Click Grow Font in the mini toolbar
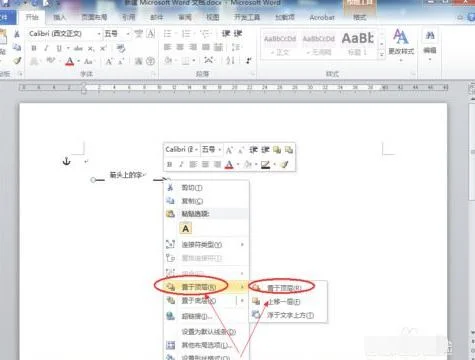Screen dimensions: 475x360 click(x=229, y=150)
